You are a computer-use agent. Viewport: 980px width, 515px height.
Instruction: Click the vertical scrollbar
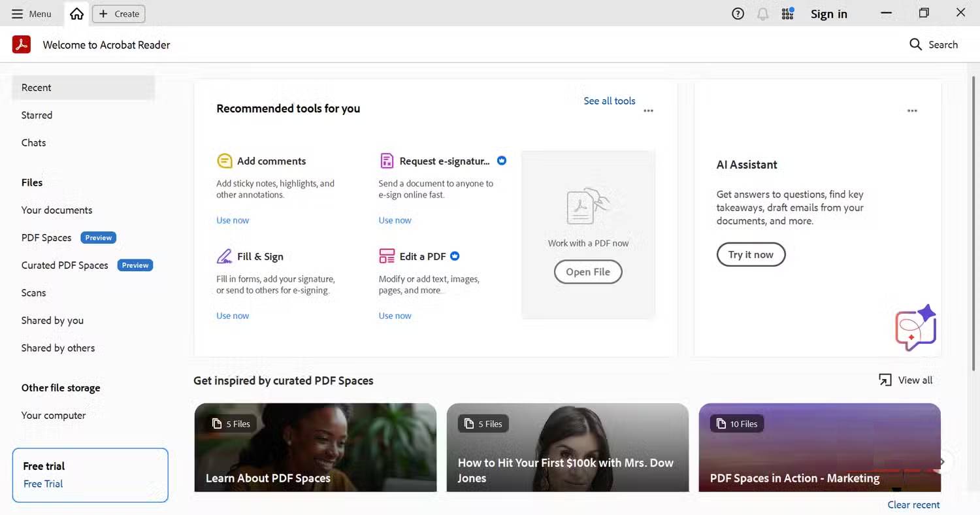click(974, 224)
